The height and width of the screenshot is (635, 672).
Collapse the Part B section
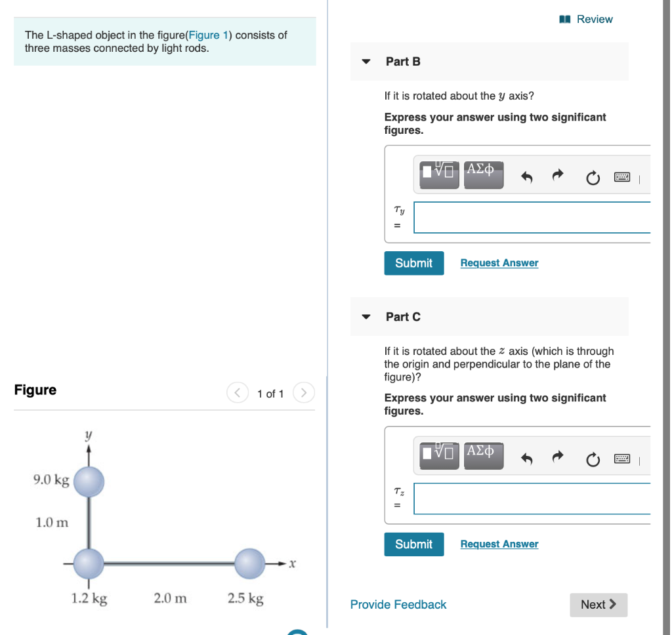click(x=366, y=61)
